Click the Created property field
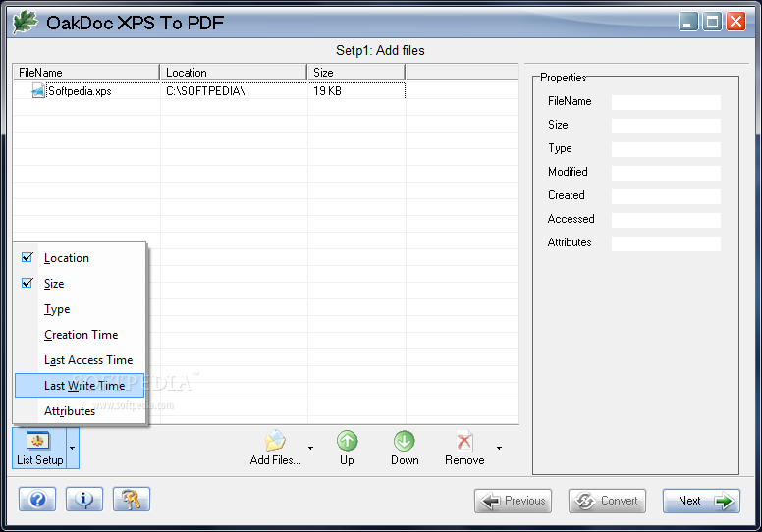762x532 pixels. [666, 196]
